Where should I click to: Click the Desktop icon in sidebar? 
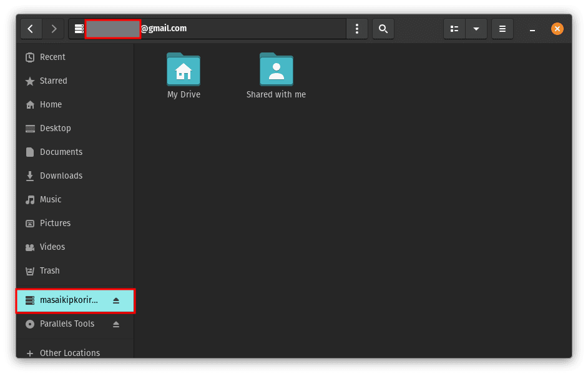(x=30, y=129)
